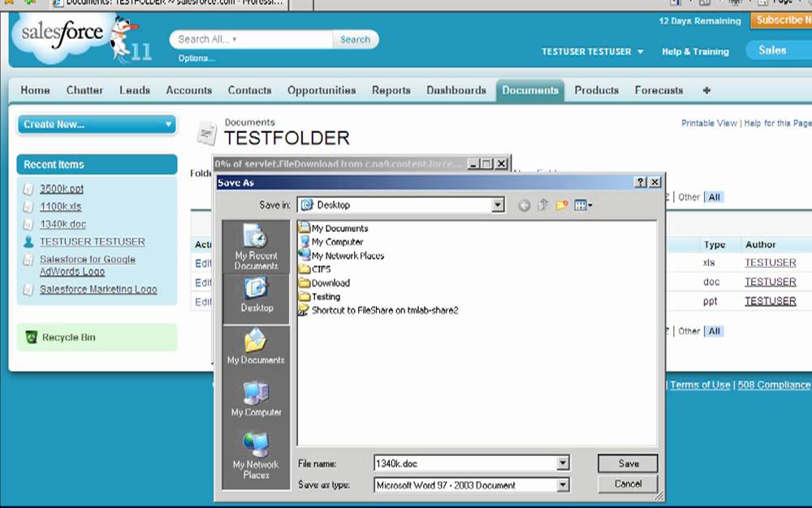This screenshot has width=812, height=508.
Task: Click the Save As help question mark button
Action: [x=641, y=182]
